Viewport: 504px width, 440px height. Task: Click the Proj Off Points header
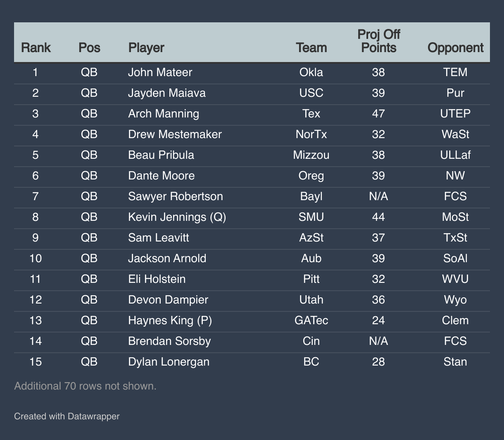pyautogui.click(x=378, y=41)
